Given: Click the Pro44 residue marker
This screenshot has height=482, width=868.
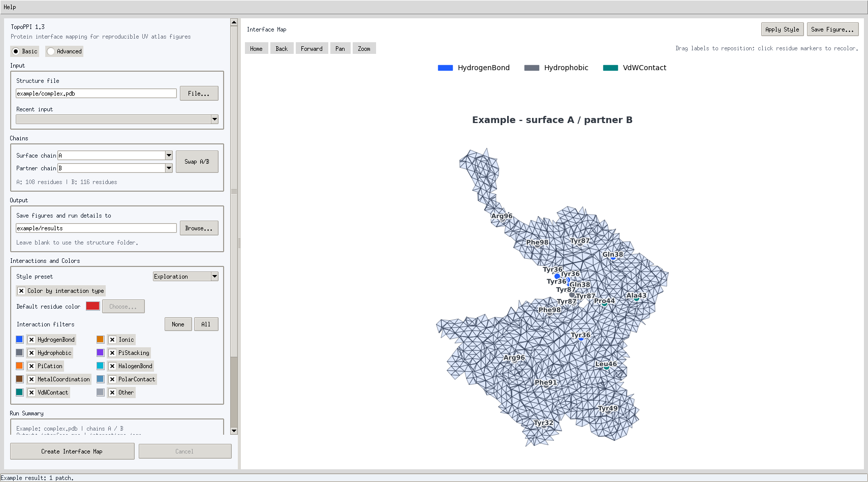Looking at the screenshot, I should 605,304.
